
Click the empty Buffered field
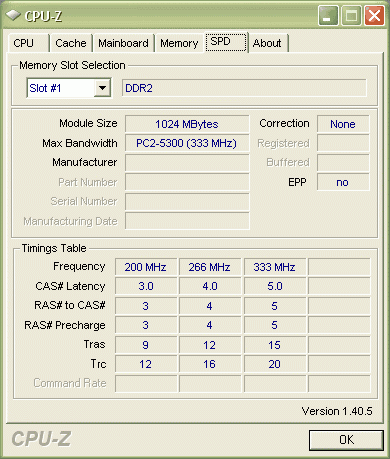[x=343, y=163]
